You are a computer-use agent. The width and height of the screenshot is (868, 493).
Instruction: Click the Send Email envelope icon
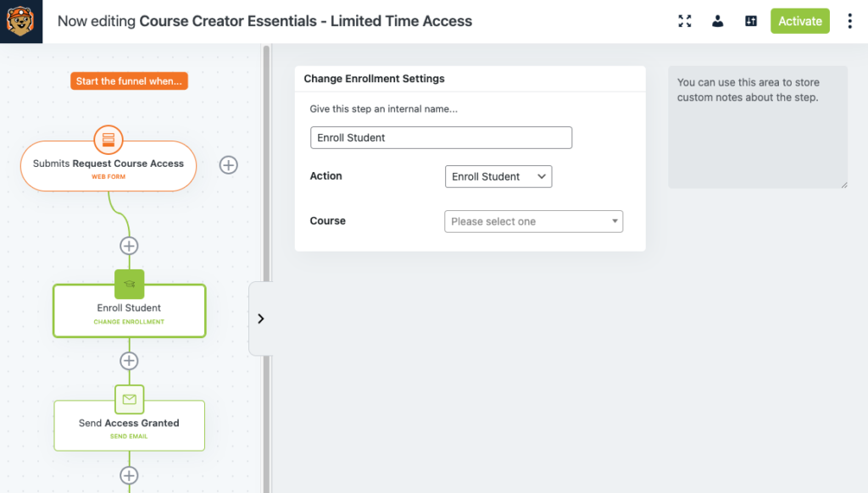tap(130, 400)
